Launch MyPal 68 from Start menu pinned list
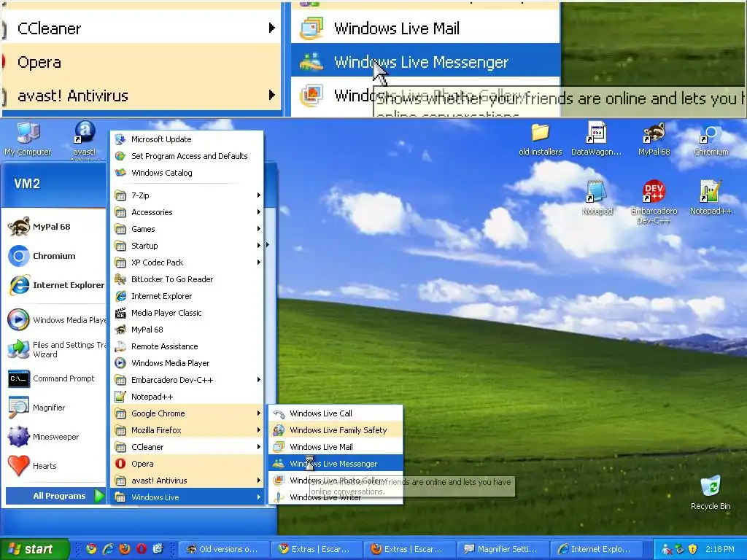747x560 pixels. point(53,227)
